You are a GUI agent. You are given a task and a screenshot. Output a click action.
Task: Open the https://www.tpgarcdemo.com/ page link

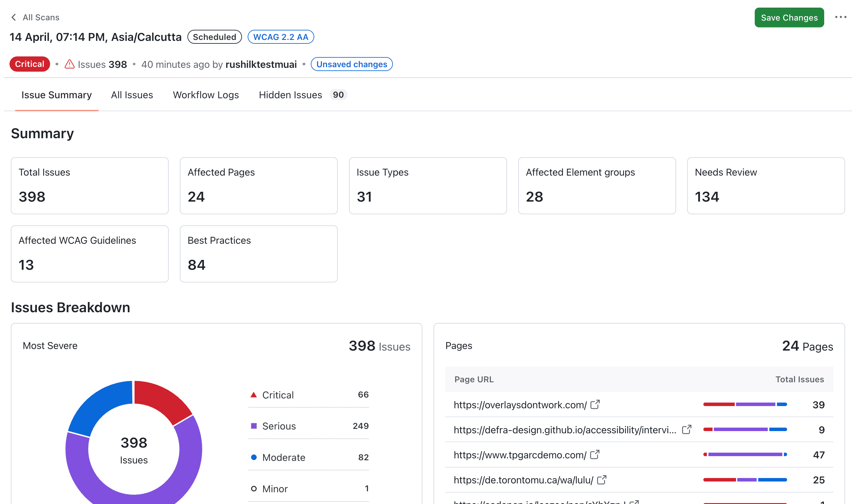point(520,455)
